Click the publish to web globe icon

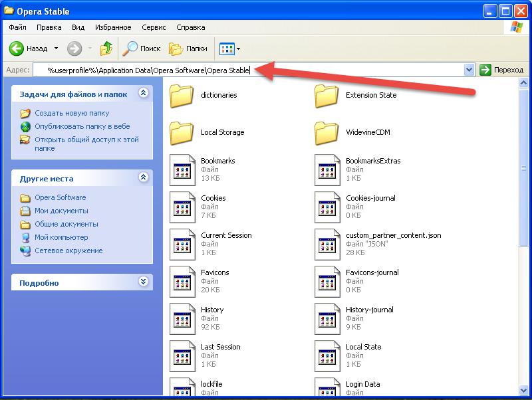coord(25,127)
